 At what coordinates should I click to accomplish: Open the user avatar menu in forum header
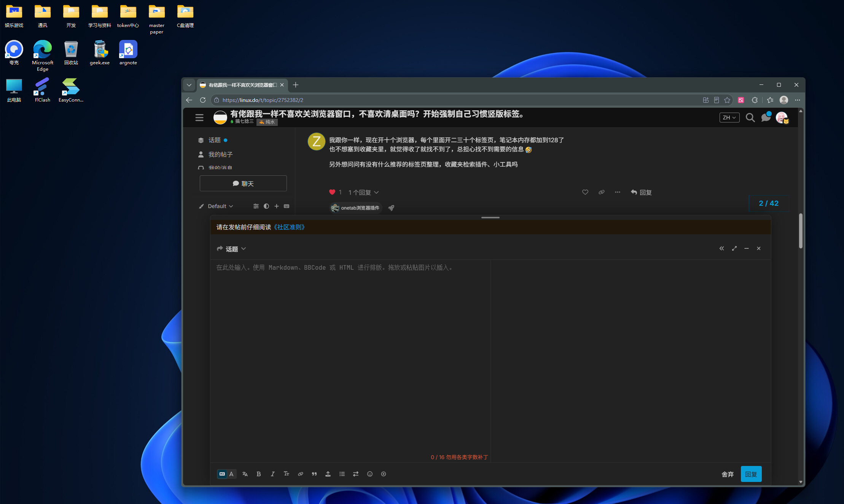(x=782, y=118)
